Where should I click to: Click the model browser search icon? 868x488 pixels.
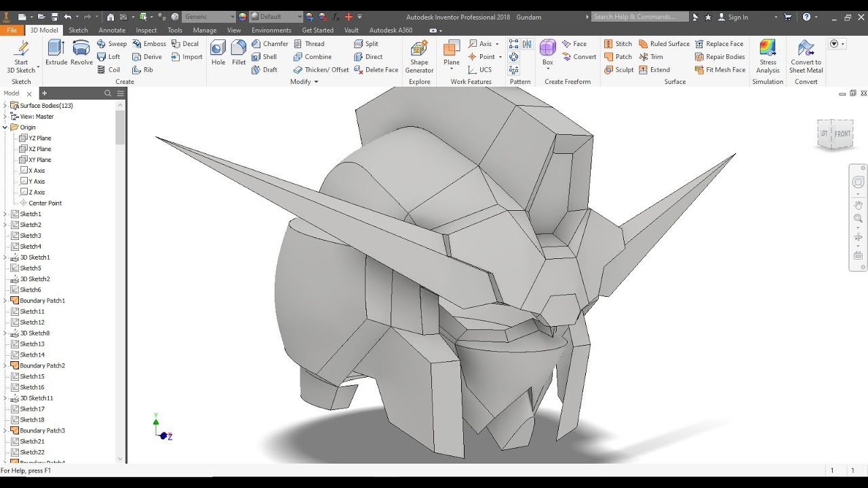(x=108, y=94)
